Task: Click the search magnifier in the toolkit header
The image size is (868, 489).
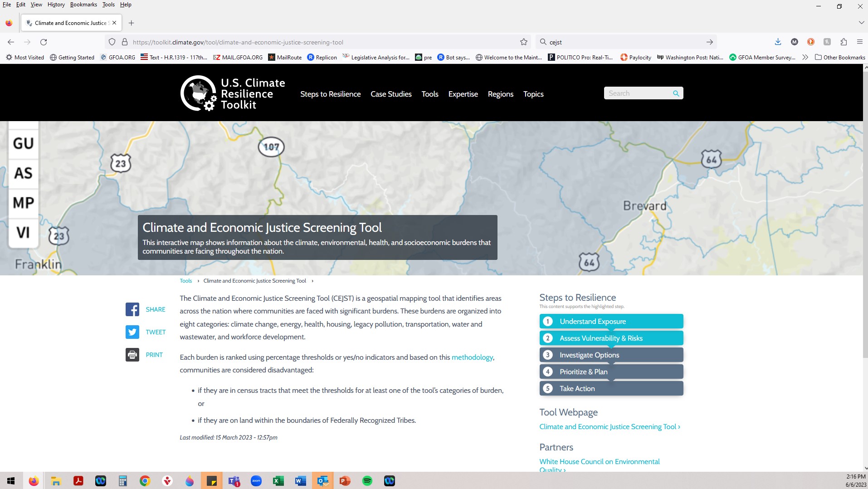Action: tap(676, 93)
